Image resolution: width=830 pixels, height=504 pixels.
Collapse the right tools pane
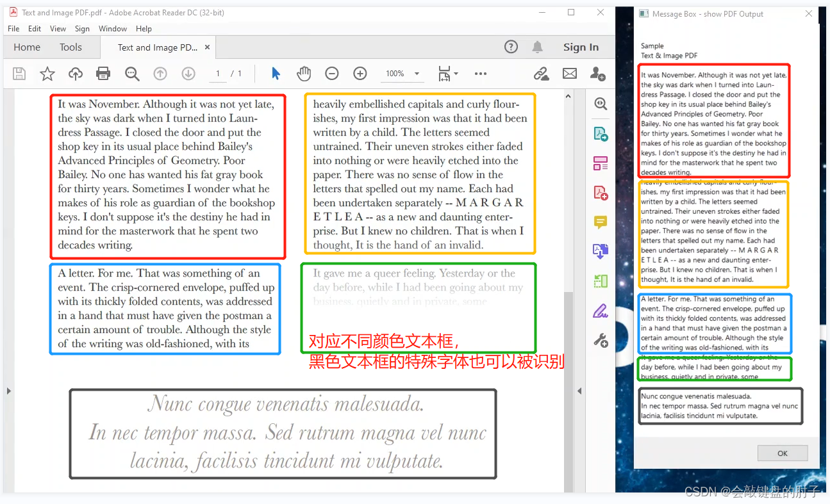579,391
